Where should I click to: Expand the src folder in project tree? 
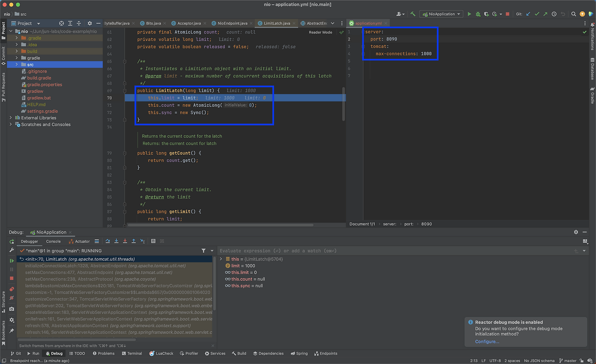[x=17, y=65]
